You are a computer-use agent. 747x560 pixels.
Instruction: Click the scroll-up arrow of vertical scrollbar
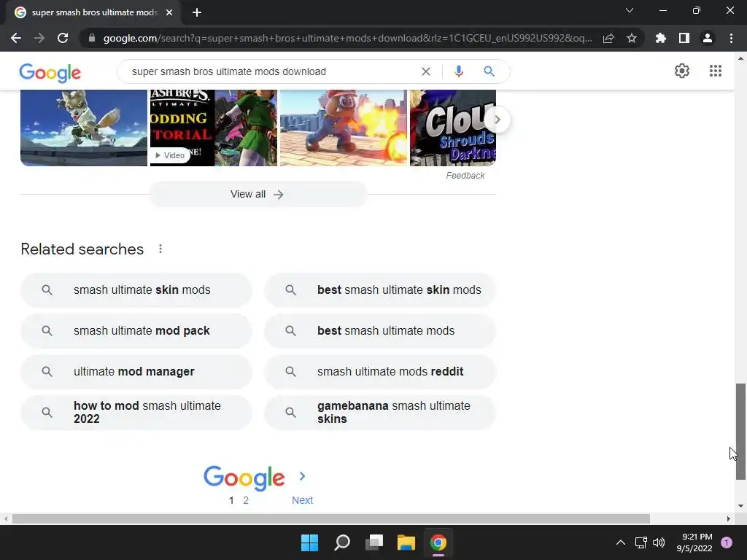(x=740, y=58)
